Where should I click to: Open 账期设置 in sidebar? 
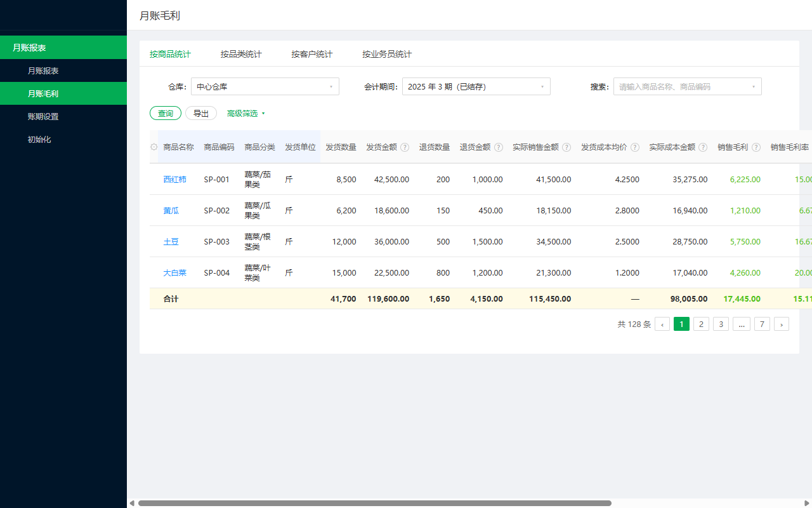(63, 116)
